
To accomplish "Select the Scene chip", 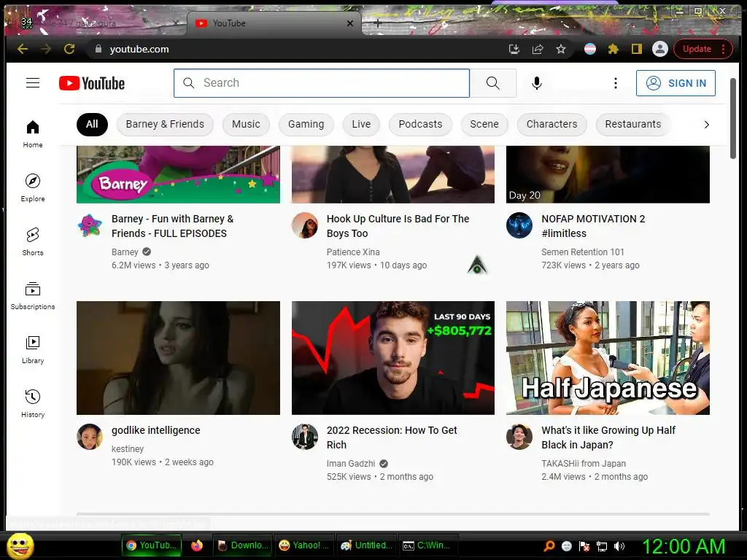I will 484,124.
